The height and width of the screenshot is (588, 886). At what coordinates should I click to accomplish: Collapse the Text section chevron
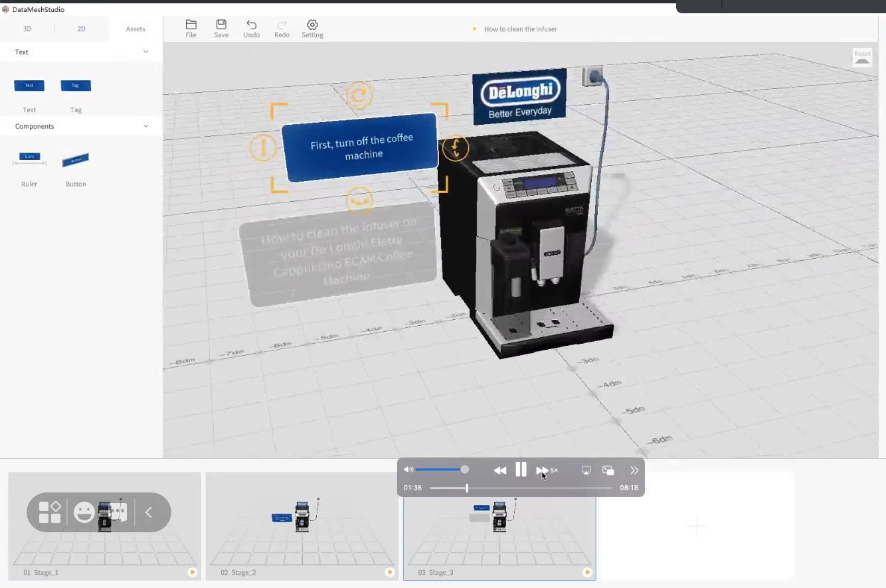coord(146,52)
